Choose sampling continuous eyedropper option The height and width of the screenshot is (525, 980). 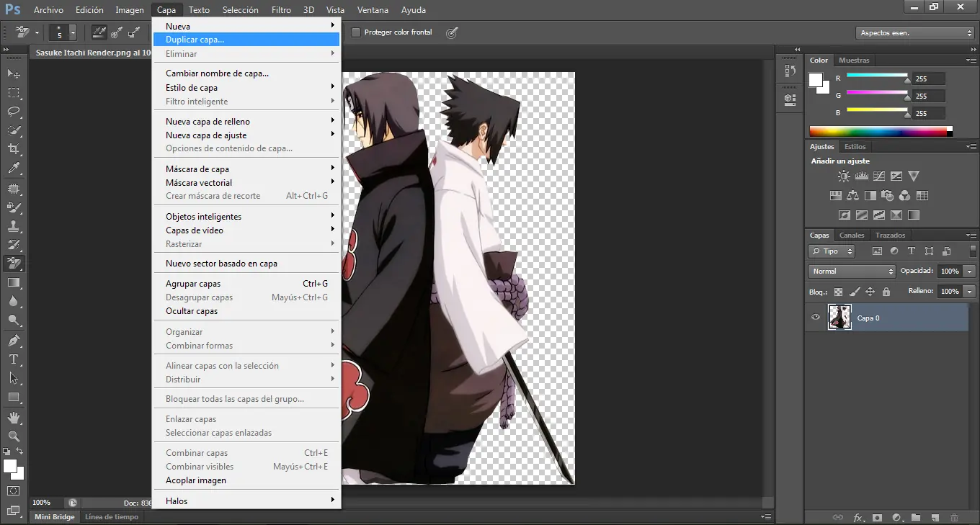pos(99,32)
